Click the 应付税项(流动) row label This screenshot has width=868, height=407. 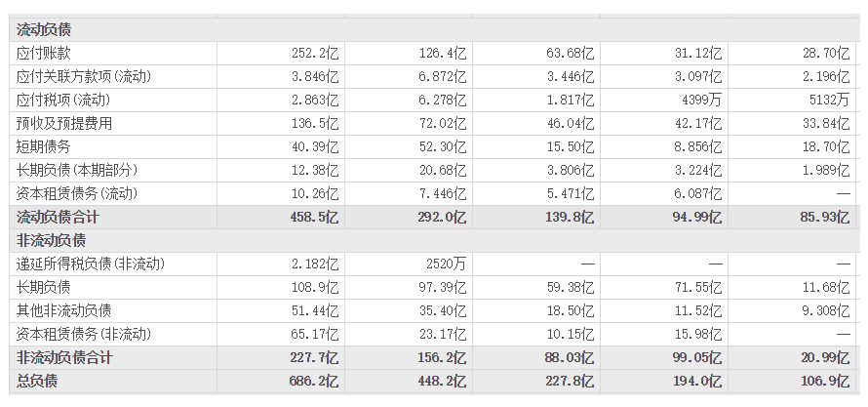point(62,100)
